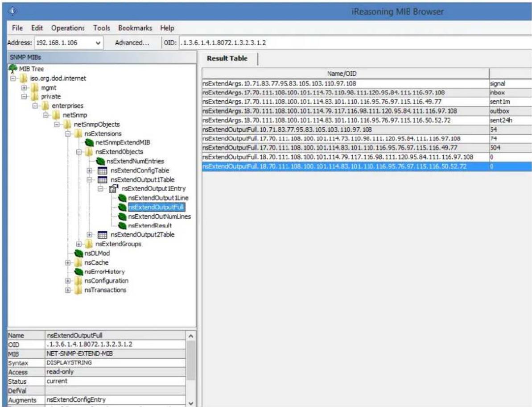Click the nsExtendOutput1Table table icon
The image size is (532, 407).
point(102,179)
